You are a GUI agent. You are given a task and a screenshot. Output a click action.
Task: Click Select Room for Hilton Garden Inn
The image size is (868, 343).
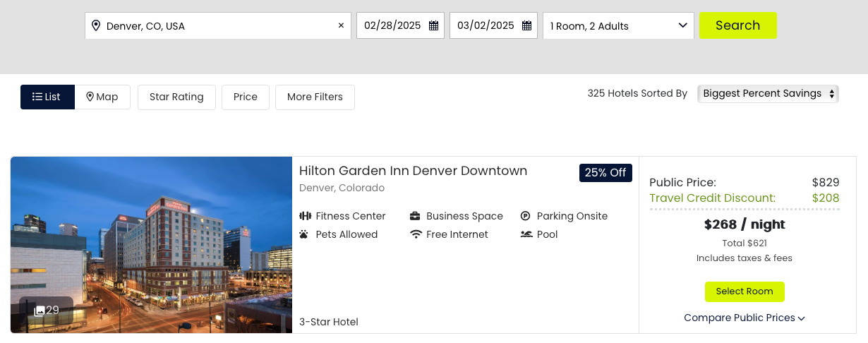pyautogui.click(x=745, y=291)
